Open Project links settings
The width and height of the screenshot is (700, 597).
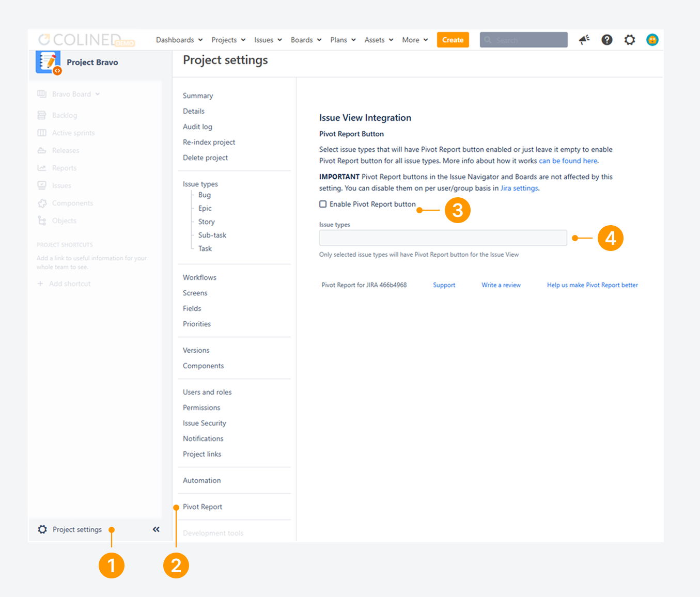[x=202, y=454]
